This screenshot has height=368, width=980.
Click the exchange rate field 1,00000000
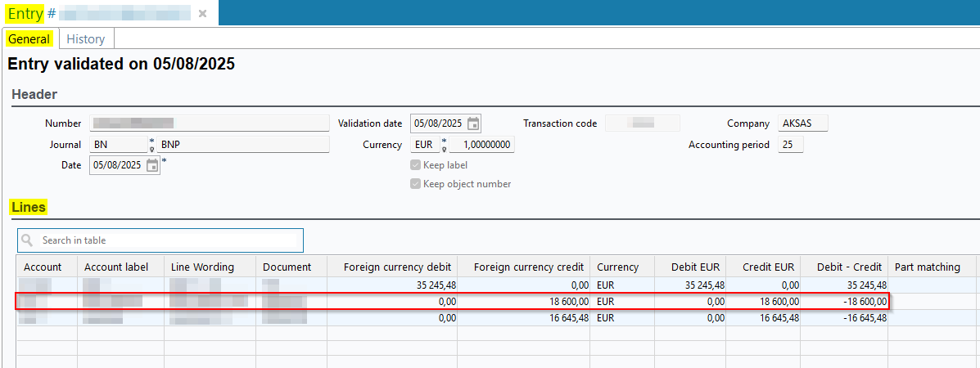click(x=483, y=145)
